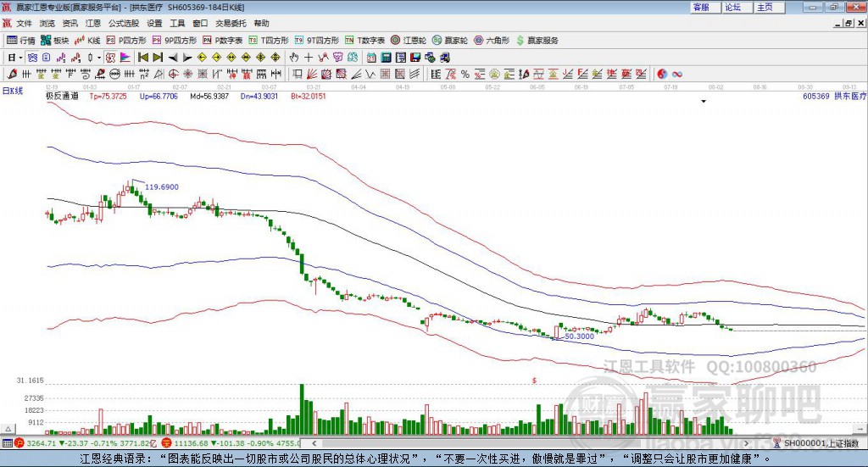Toggle the pink flag chart icon

pos(125,58)
